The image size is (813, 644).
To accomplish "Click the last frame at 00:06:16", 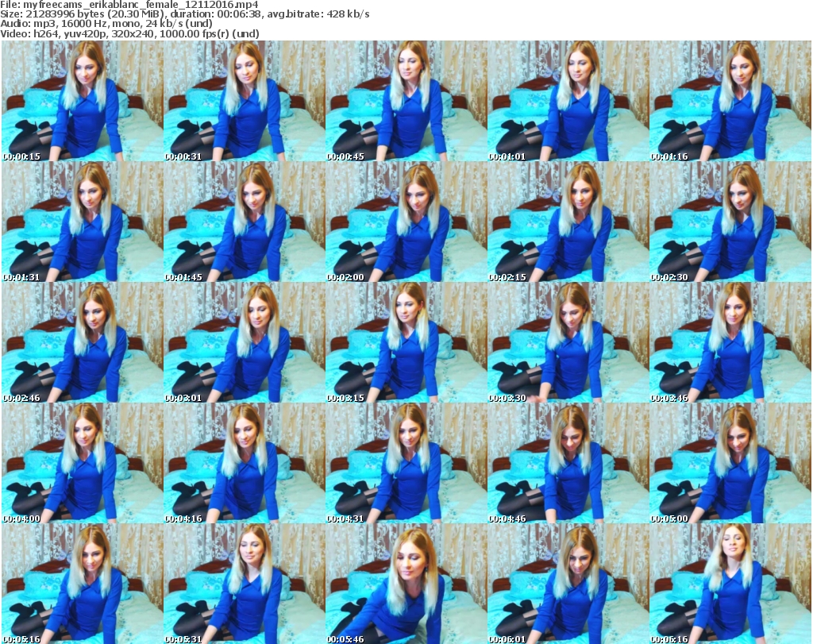I will 730,584.
